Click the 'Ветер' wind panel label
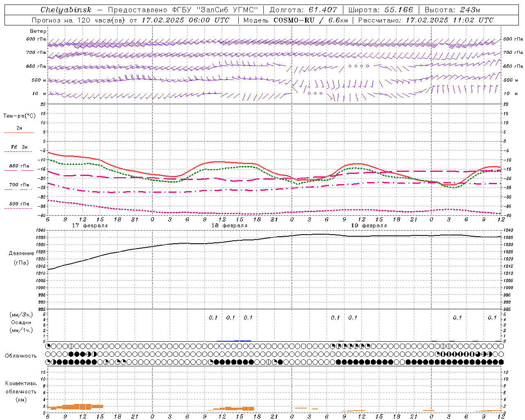The width and height of the screenshot is (525, 420). tap(38, 31)
